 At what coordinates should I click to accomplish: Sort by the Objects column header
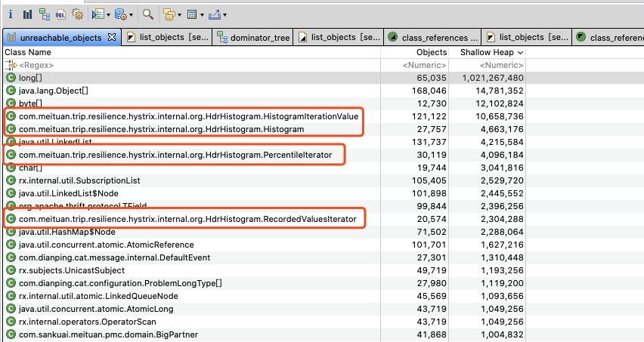[x=415, y=52]
